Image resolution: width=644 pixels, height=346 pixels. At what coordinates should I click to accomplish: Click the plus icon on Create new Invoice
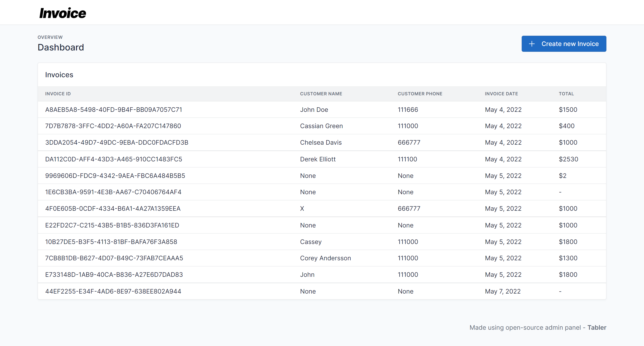click(x=532, y=44)
